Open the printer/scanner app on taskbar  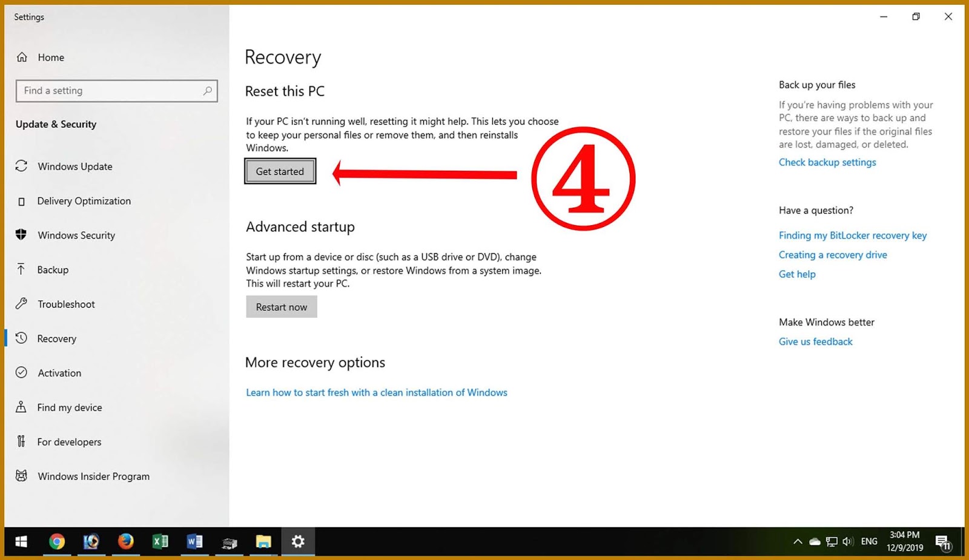230,542
